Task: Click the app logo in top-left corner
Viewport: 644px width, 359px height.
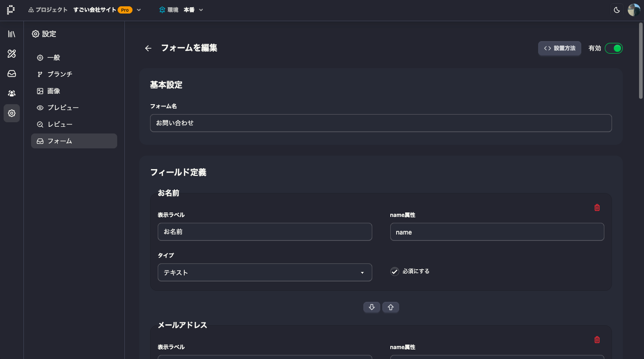Action: click(11, 10)
